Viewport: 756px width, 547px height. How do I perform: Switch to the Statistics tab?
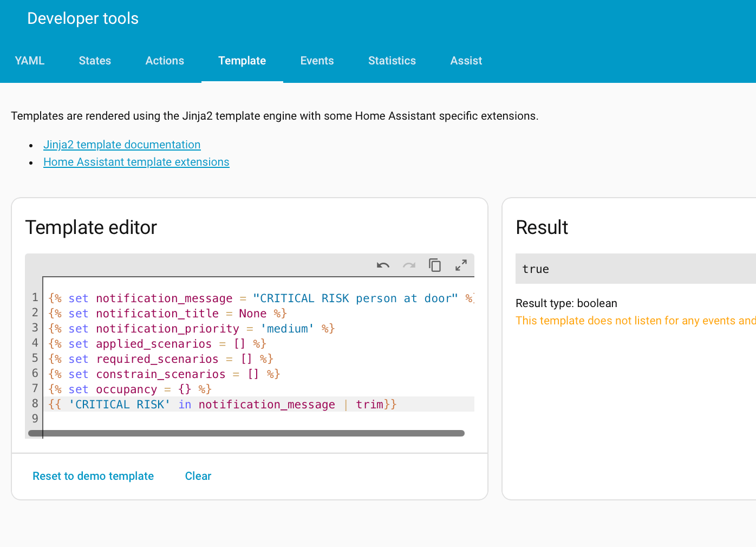point(392,61)
